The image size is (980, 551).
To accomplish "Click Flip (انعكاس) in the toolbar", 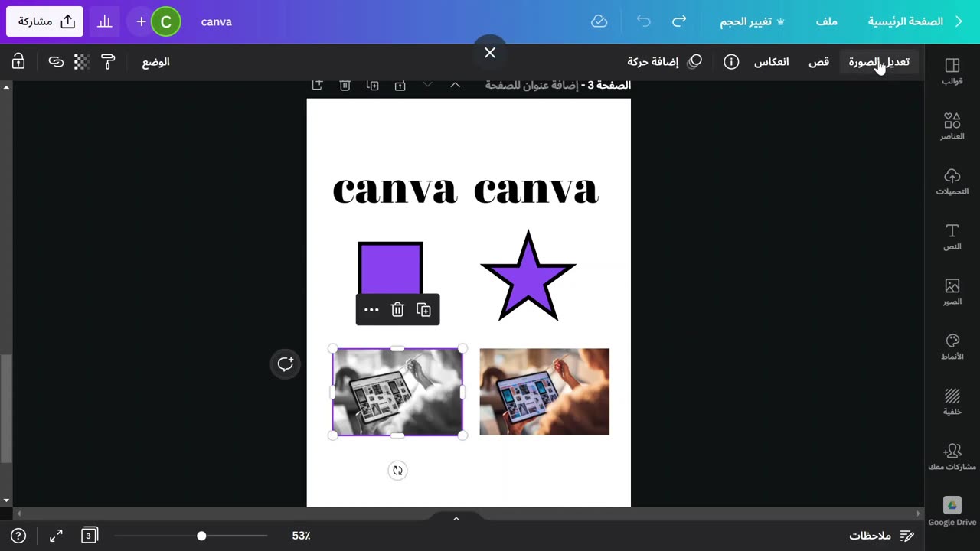I will [771, 62].
